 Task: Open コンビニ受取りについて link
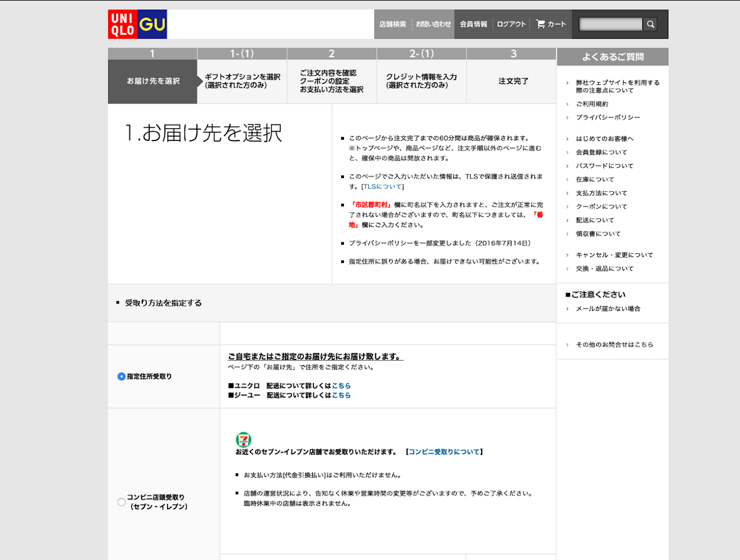444,452
